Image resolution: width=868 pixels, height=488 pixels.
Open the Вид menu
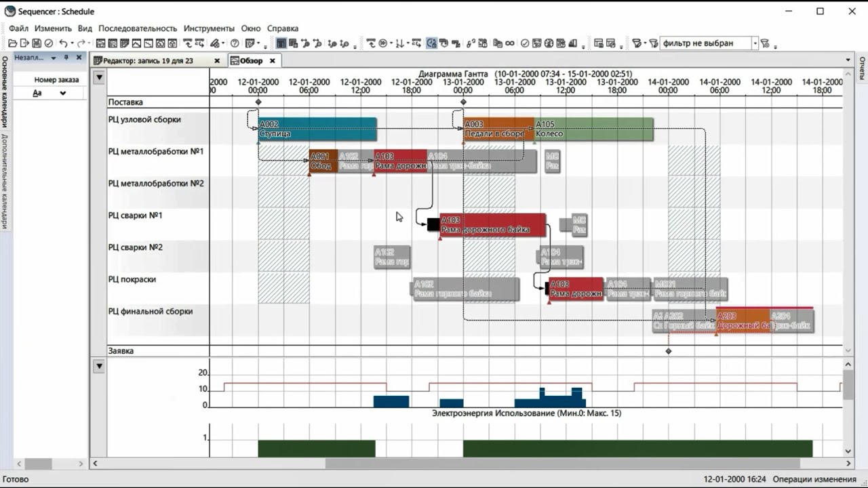(x=85, y=28)
